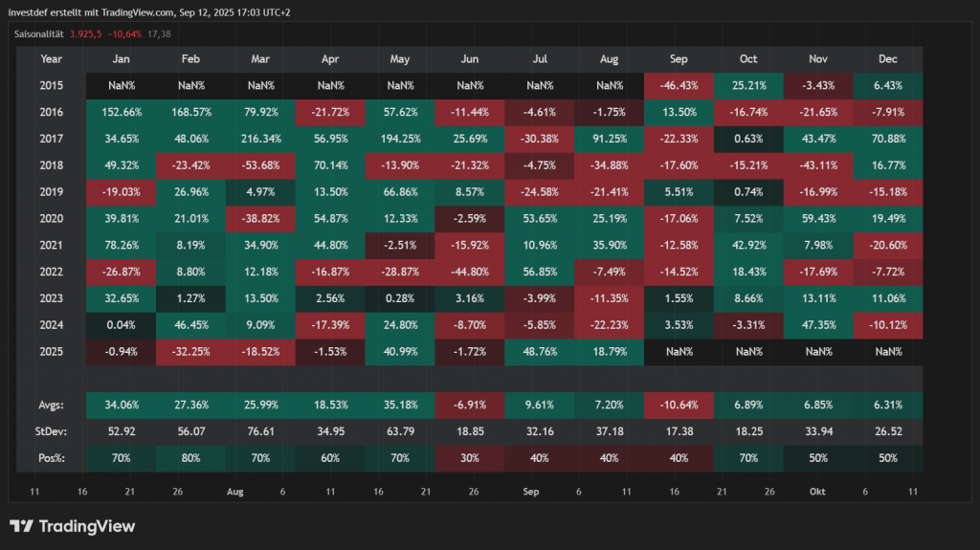This screenshot has width=980, height=550.
Task: Select the Sep column header
Action: 679,59
